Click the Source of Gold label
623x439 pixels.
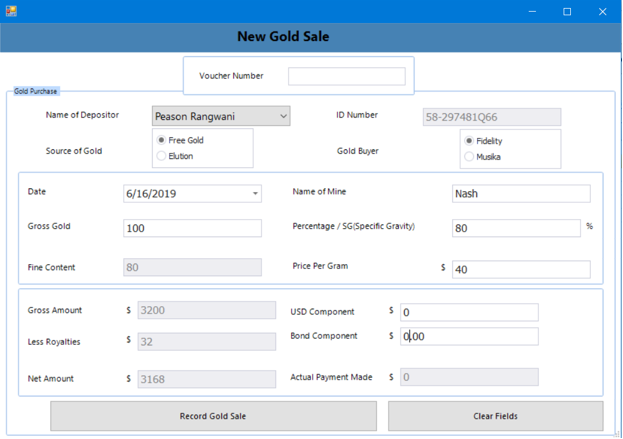pyautogui.click(x=74, y=151)
